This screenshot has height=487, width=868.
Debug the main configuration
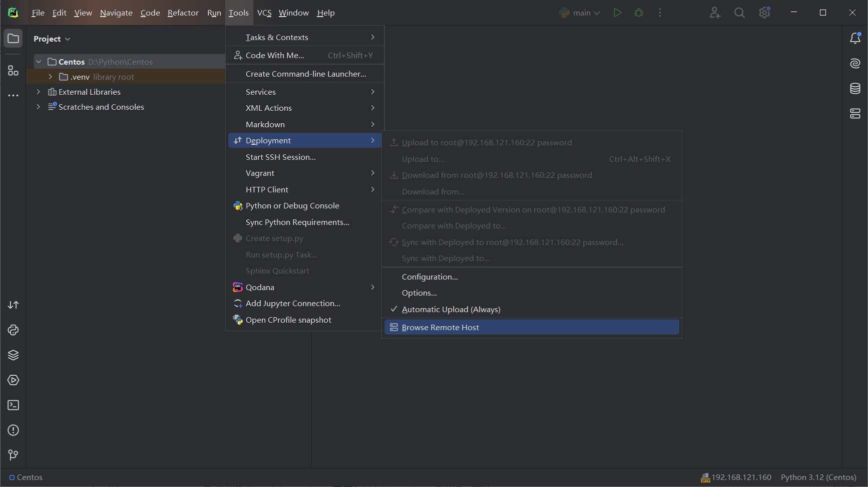coord(639,13)
